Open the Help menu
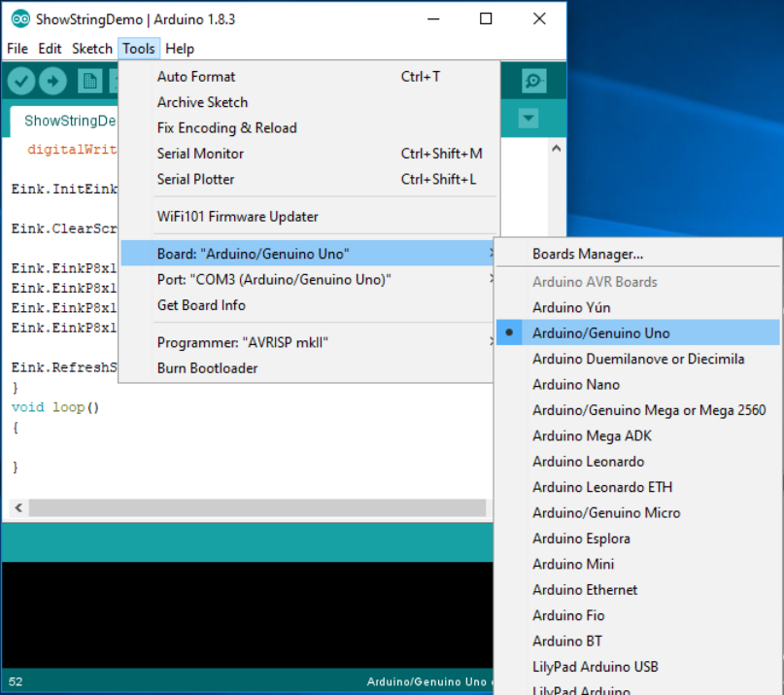The height and width of the screenshot is (695, 784). (180, 49)
